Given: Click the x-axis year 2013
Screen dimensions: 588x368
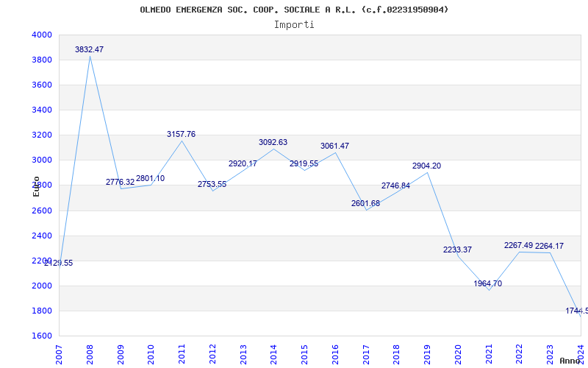Looking at the screenshot, I should click(x=243, y=355).
